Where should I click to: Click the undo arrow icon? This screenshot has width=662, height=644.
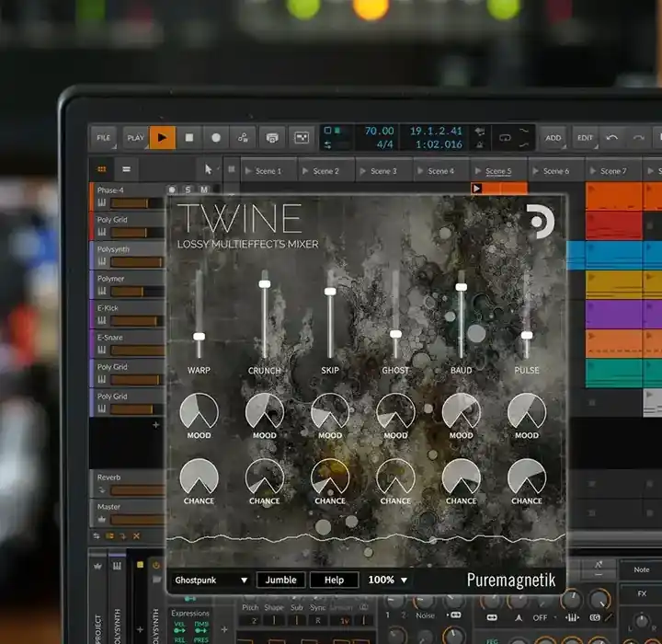611,138
